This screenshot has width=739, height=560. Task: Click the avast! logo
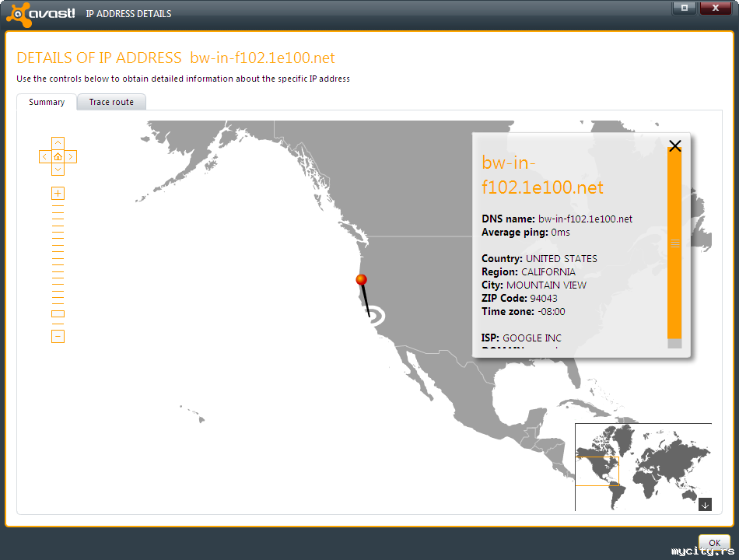tap(41, 14)
